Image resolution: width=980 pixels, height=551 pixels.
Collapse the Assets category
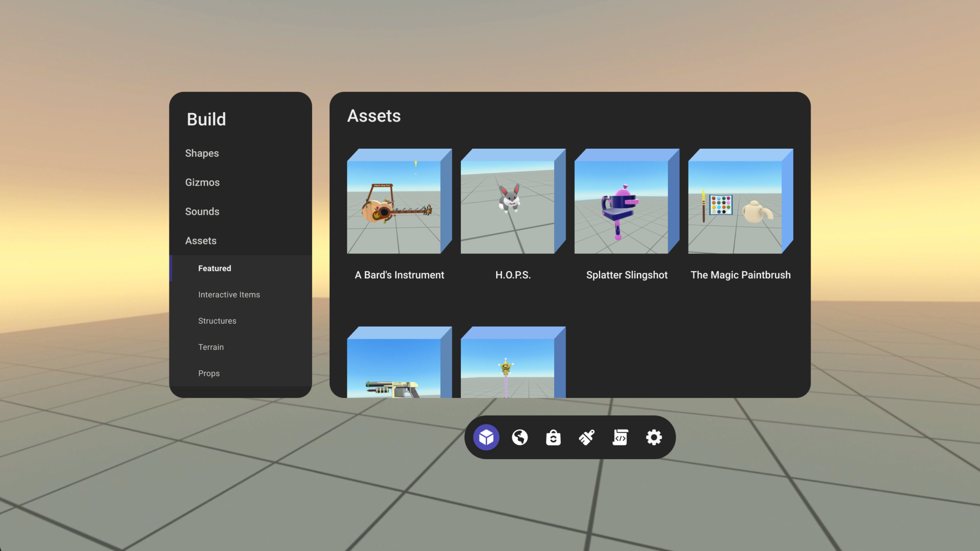[200, 241]
